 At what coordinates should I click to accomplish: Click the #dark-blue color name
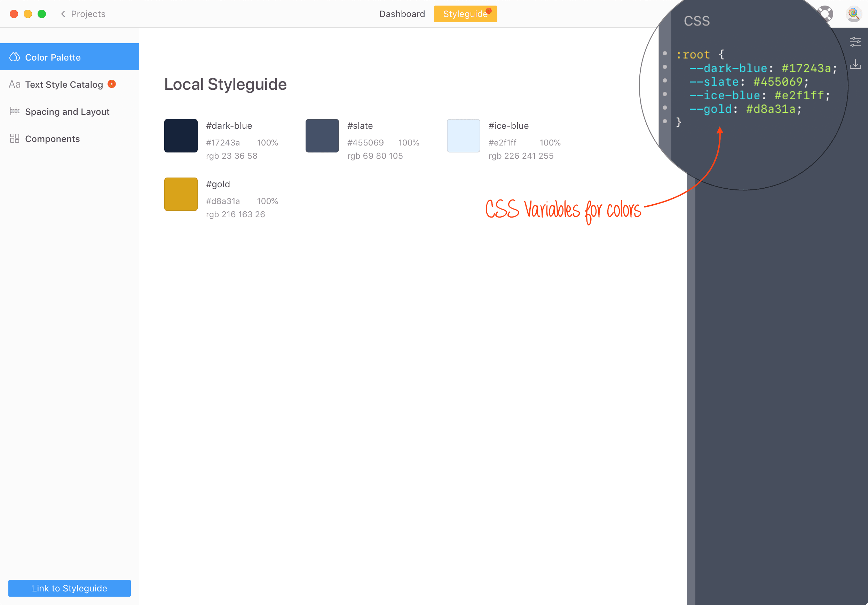(229, 126)
